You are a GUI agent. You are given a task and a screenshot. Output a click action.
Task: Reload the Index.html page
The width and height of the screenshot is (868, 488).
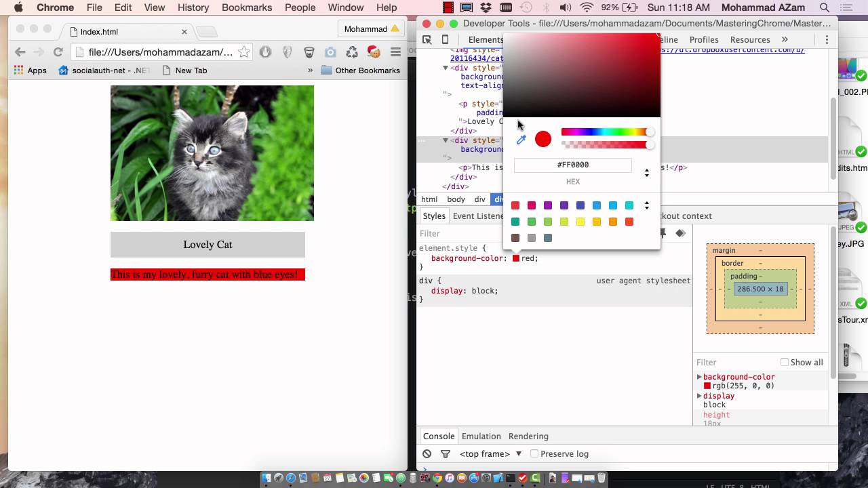(58, 52)
